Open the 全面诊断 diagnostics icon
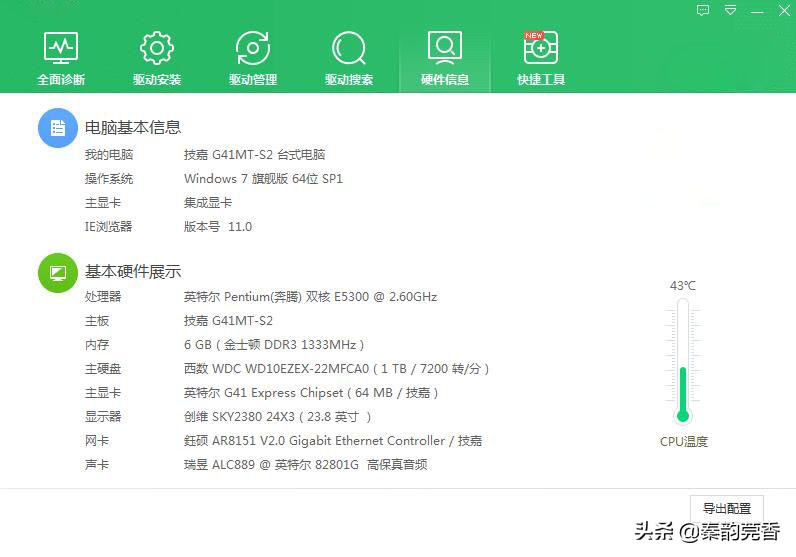Screen dimensions: 796x557 (x=61, y=48)
